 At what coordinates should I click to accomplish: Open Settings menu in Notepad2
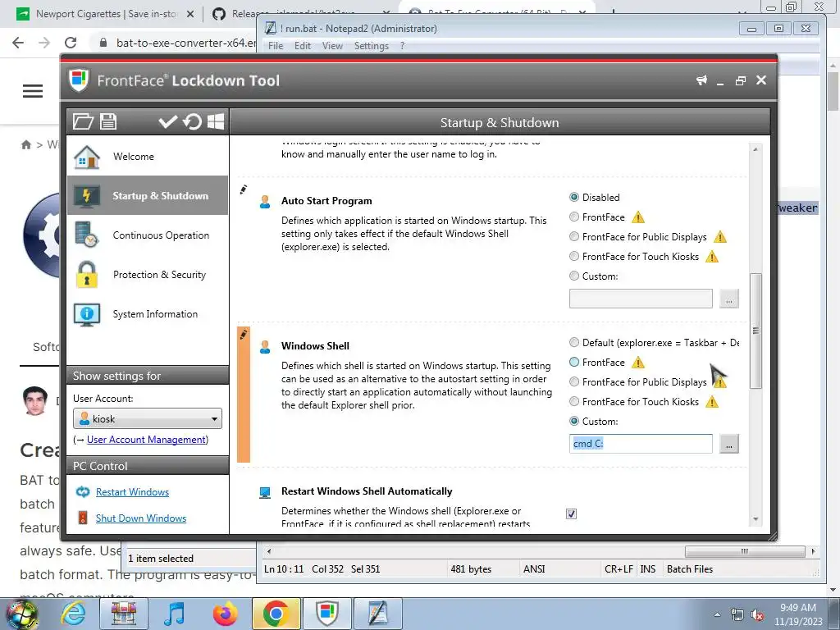point(372,46)
